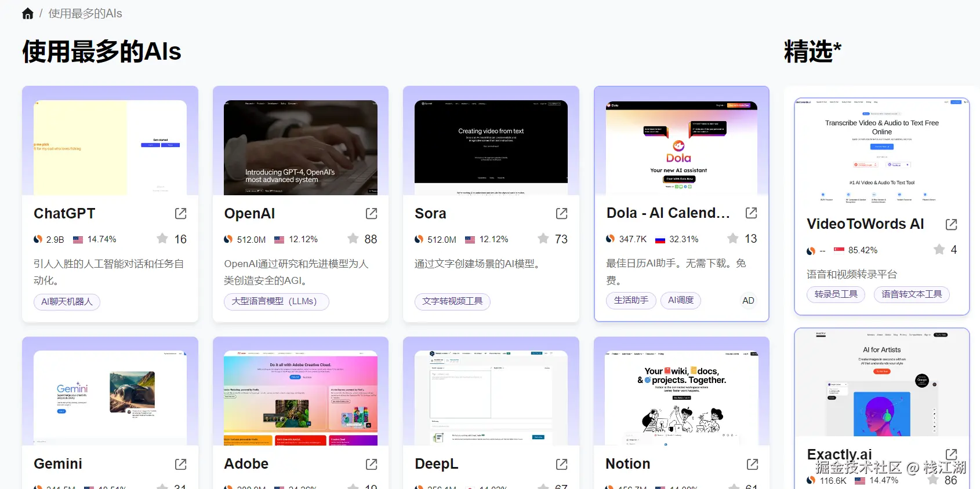The image size is (980, 489).
Task: Click the 85.42% value on VideoToWords AI
Action: coord(863,250)
